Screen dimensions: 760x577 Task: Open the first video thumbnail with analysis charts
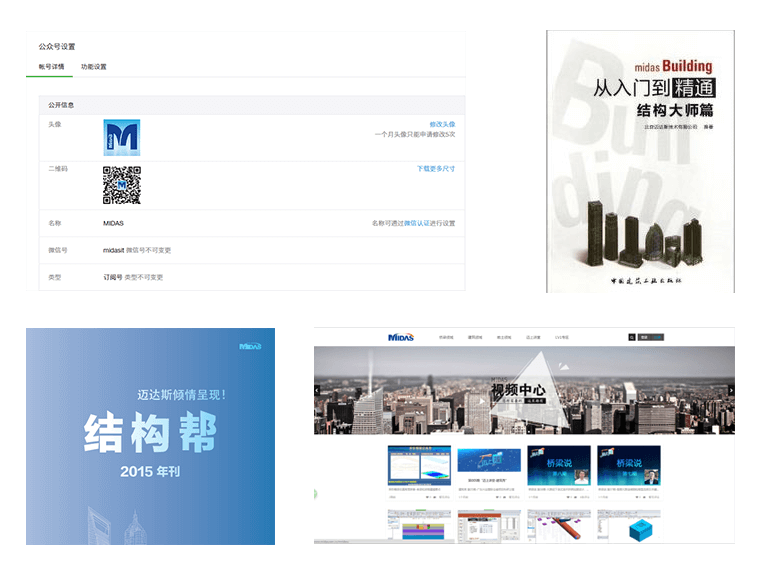pyautogui.click(x=419, y=465)
